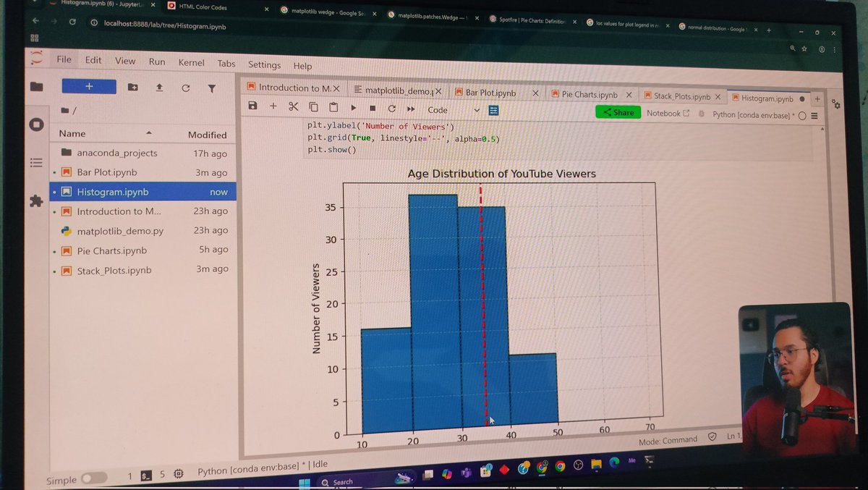Viewport: 868px width, 490px height.
Task: Open the Tabs menu
Action: point(226,63)
